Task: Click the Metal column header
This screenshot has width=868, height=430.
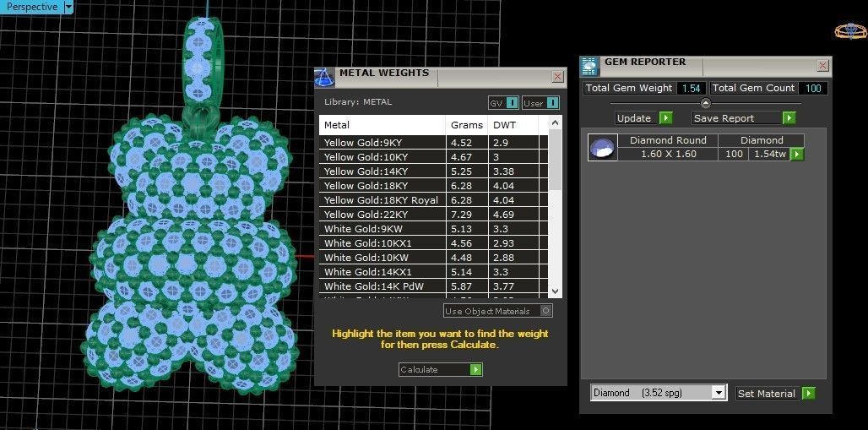Action: point(382,125)
